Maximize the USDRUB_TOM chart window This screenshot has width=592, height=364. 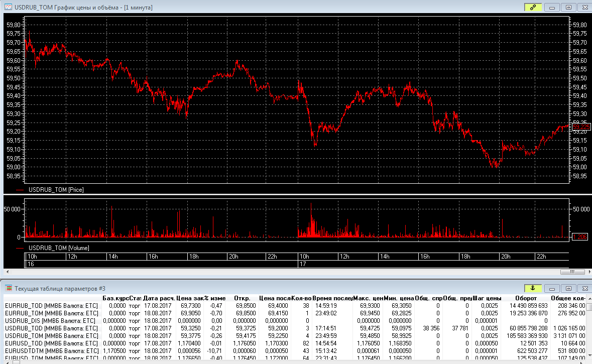(x=568, y=8)
